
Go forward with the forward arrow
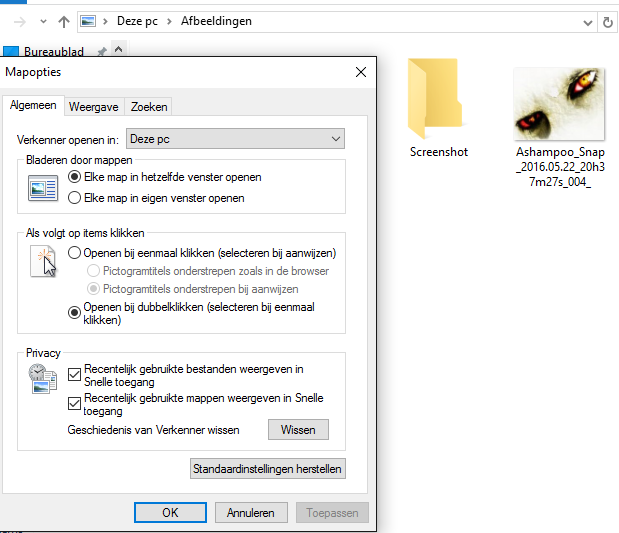[x=19, y=22]
